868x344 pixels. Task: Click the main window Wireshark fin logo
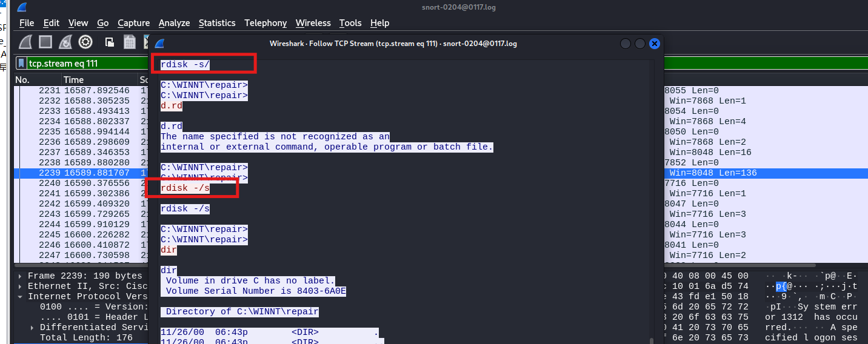22,7
